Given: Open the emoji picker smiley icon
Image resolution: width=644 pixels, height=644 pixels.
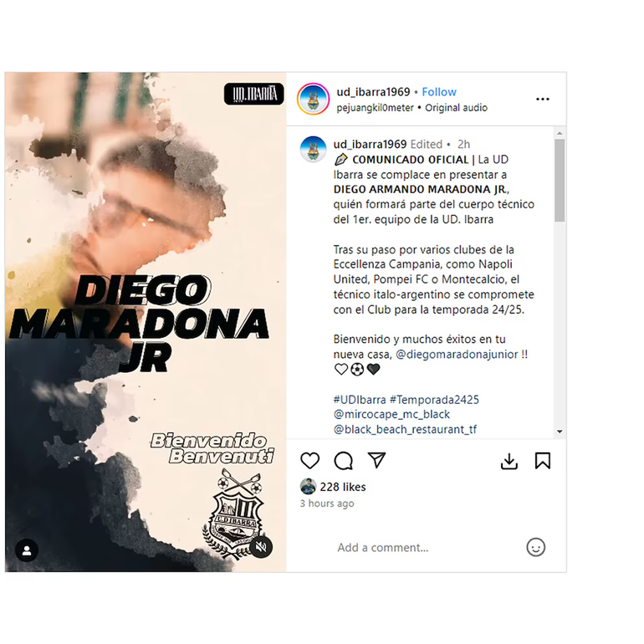Looking at the screenshot, I should [x=535, y=547].
